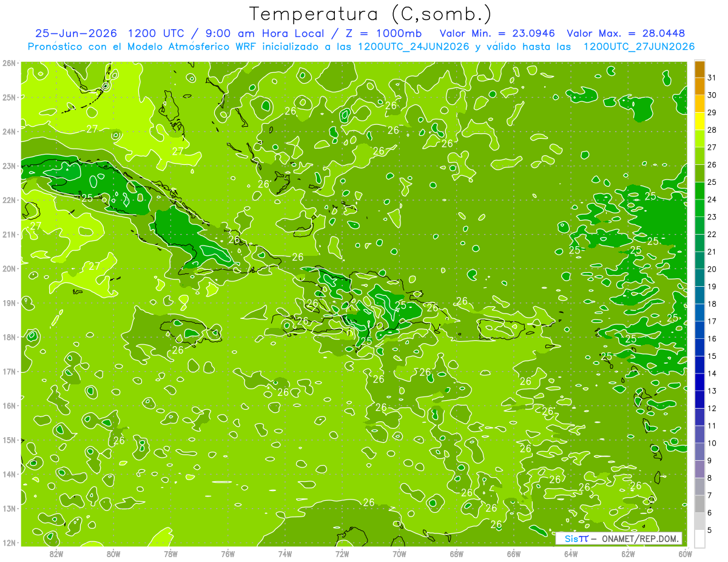
Task: Click the latitude axis label "26N"
Action: pyautogui.click(x=8, y=63)
